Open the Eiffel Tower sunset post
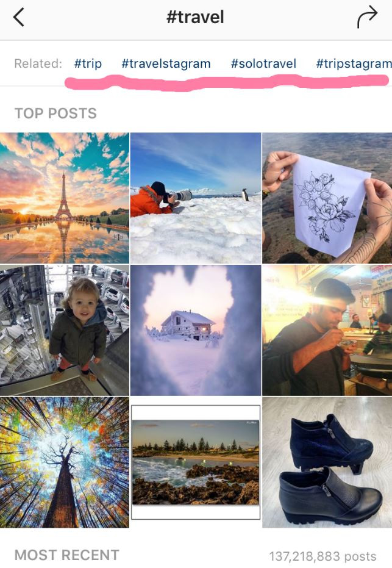Viewport: 392px width, 568px height. click(x=65, y=198)
